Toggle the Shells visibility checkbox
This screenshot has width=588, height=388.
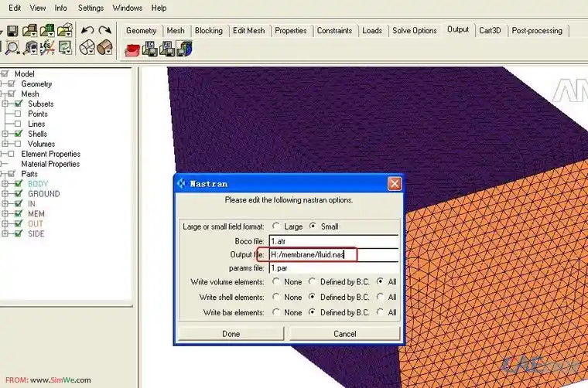coord(18,134)
